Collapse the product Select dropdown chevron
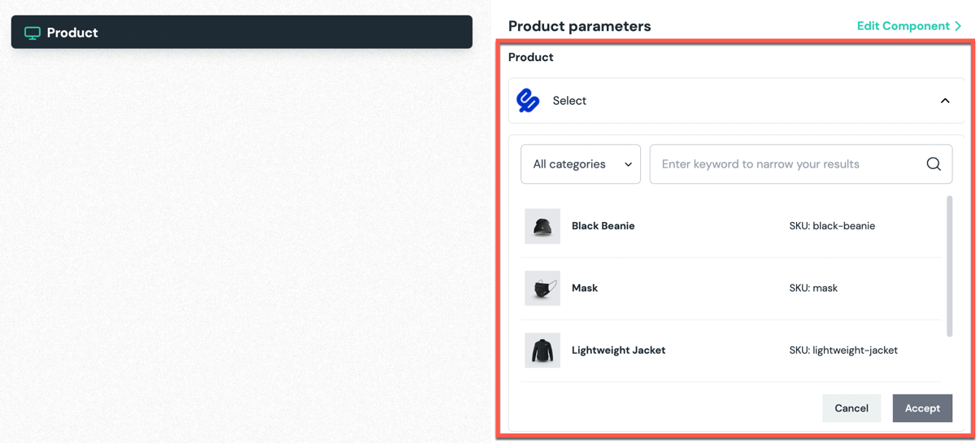 945,101
